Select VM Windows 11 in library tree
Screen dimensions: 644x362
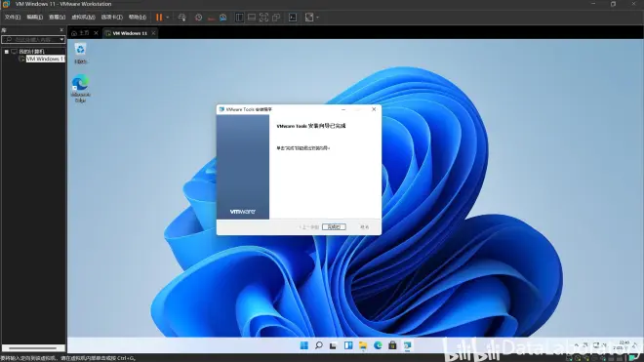[x=45, y=60]
